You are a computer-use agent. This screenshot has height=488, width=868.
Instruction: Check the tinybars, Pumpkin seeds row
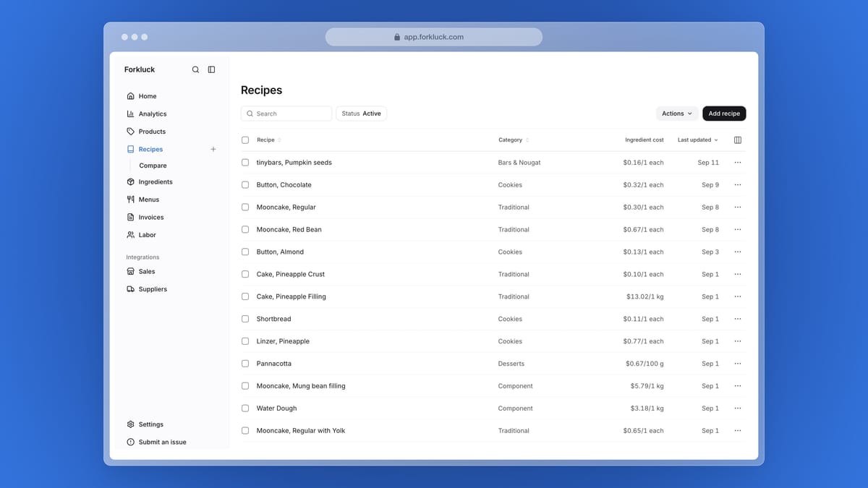[245, 163]
